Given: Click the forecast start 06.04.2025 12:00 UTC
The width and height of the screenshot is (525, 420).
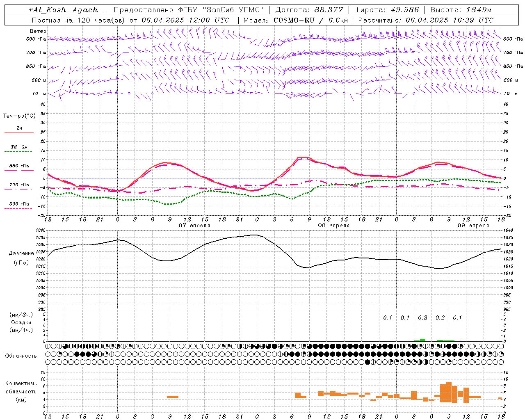Looking at the screenshot, I should click(x=186, y=20).
